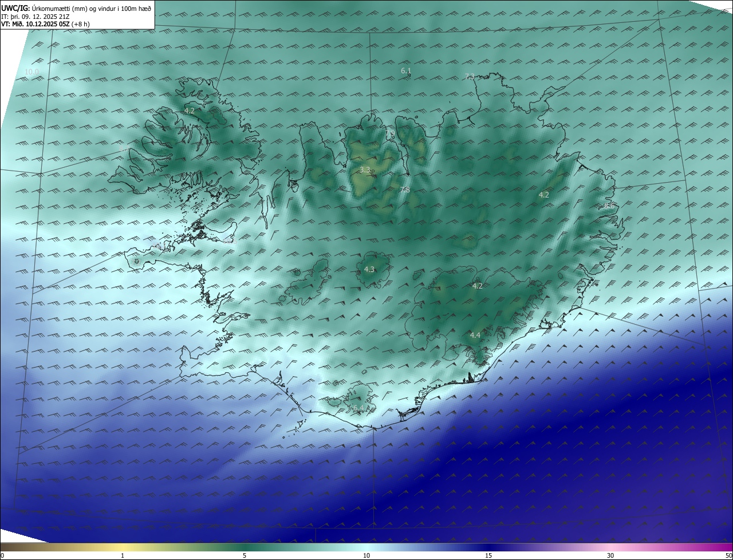Click the 'UWC/IG:' model label
733x560 pixels.
tap(15, 8)
